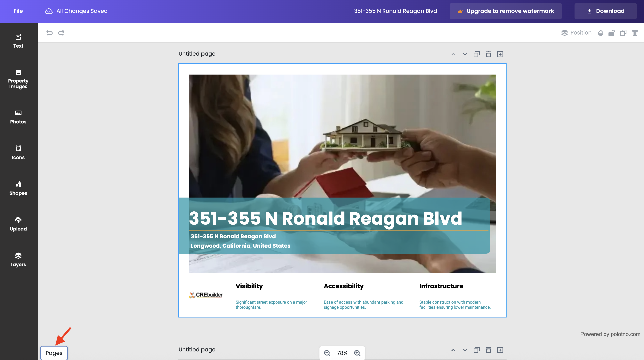Image resolution: width=644 pixels, height=360 pixels.
Task: Click Upgrade to remove watermark
Action: [x=505, y=11]
